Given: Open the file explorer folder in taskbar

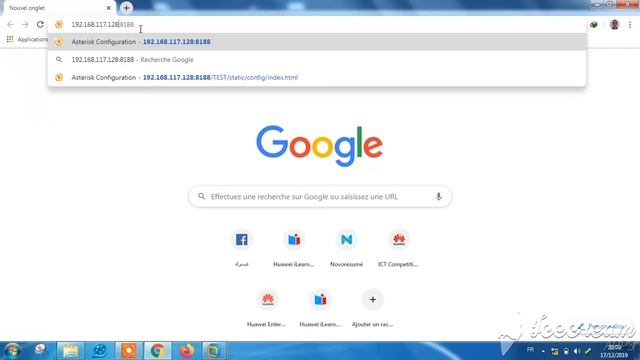Looking at the screenshot, I should [x=70, y=351].
